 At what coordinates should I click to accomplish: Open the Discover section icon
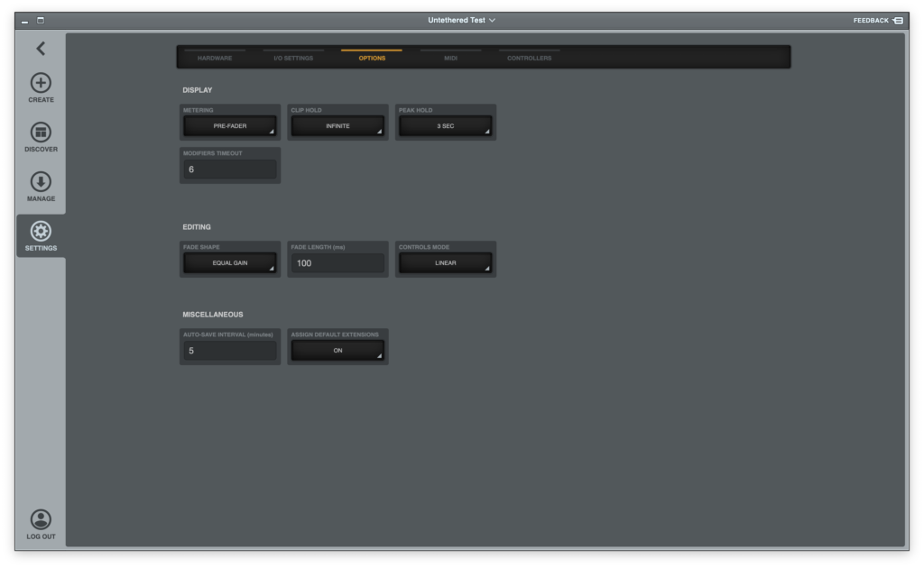point(41,133)
